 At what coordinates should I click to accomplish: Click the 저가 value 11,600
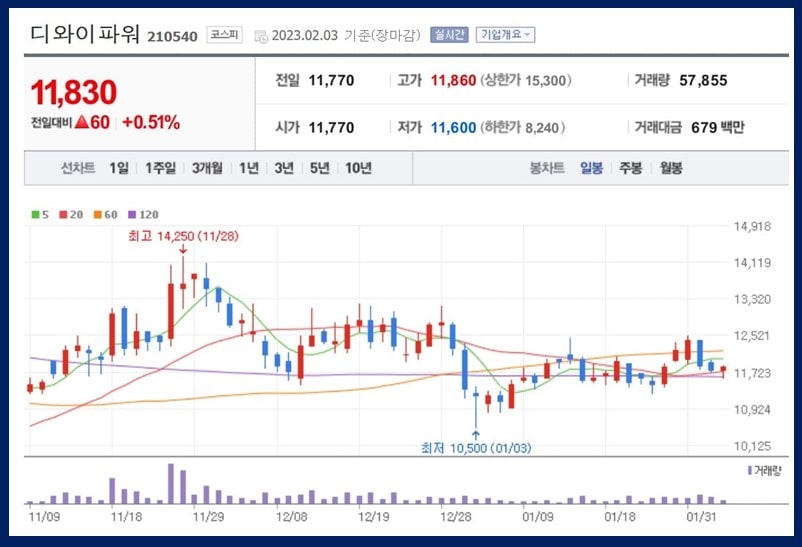point(453,127)
